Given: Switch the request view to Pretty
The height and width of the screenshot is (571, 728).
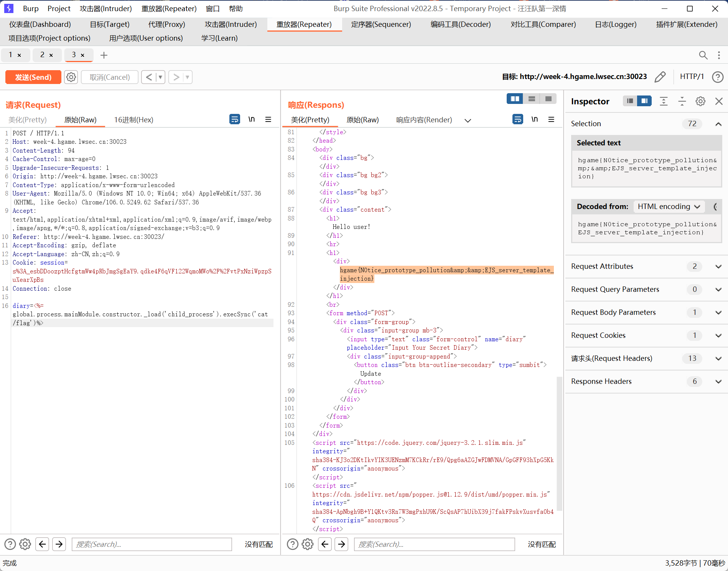Looking at the screenshot, I should (x=28, y=120).
